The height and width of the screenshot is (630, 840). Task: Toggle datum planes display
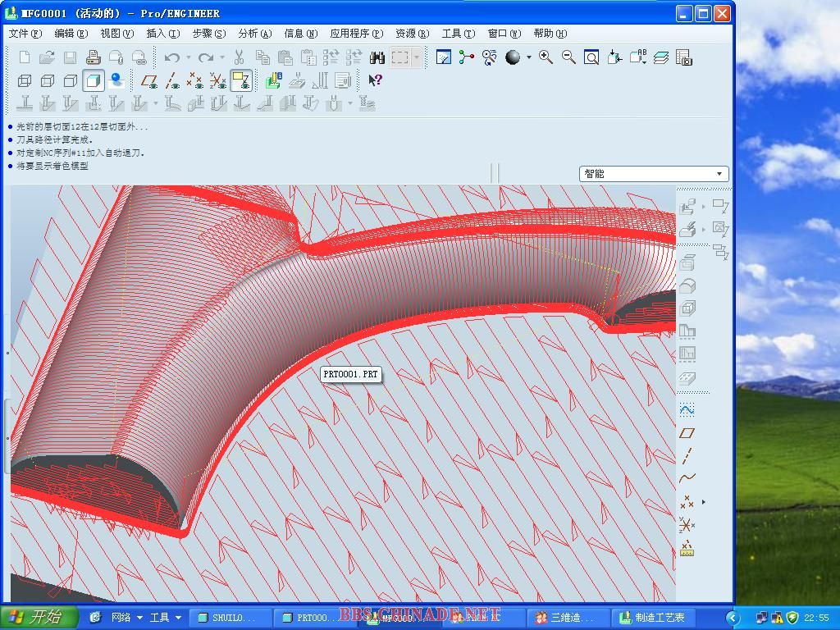149,80
